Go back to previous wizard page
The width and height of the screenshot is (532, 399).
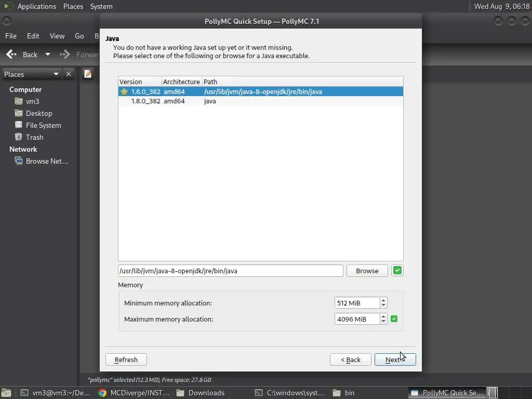[351, 360]
